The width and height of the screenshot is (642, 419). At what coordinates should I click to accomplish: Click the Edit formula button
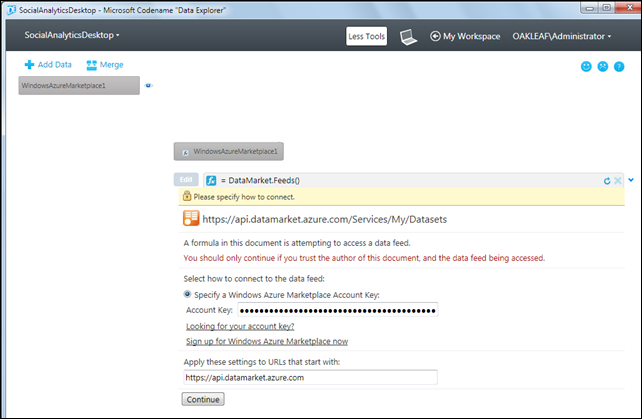pos(186,179)
